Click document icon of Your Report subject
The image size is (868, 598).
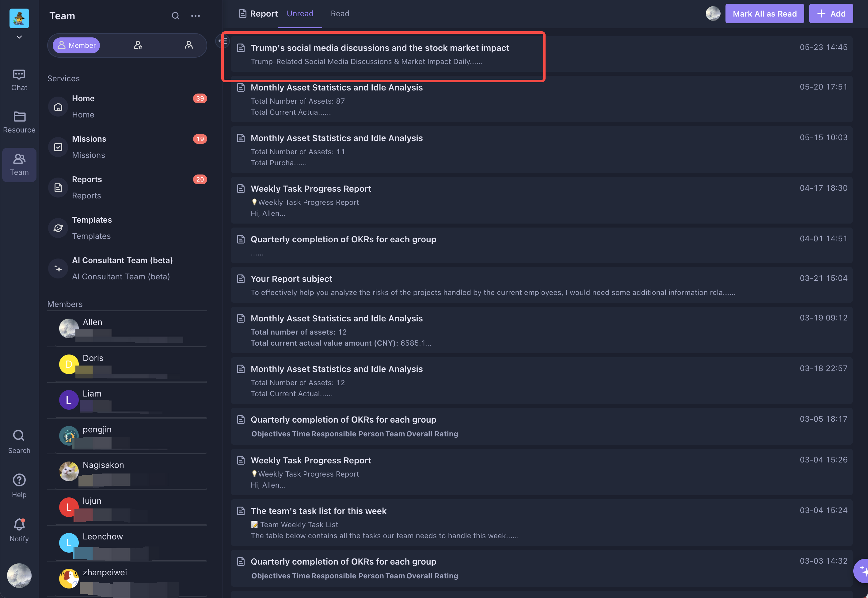coord(241,279)
